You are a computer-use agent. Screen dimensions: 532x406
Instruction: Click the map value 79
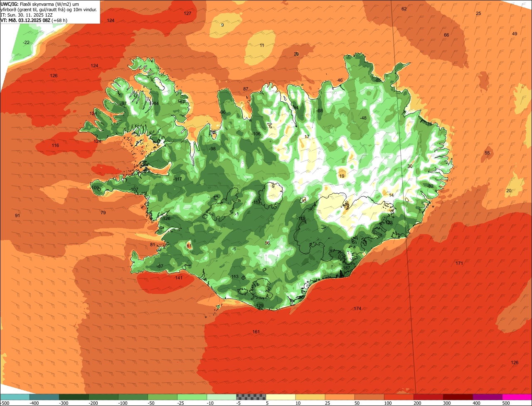(x=103, y=213)
